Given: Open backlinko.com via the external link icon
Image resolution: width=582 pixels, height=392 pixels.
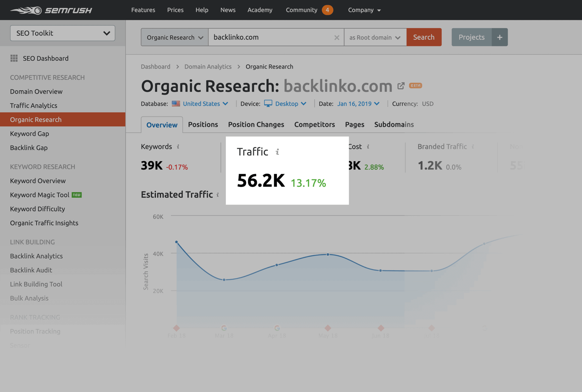Looking at the screenshot, I should [401, 85].
